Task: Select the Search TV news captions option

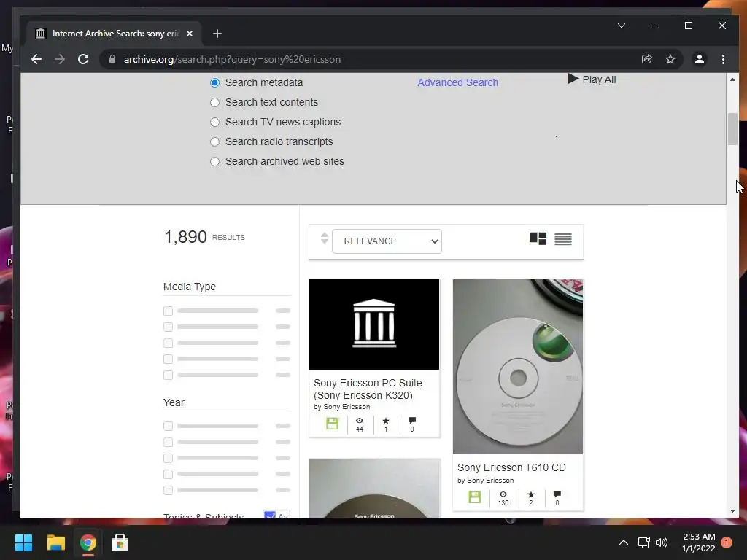Action: pyautogui.click(x=215, y=122)
